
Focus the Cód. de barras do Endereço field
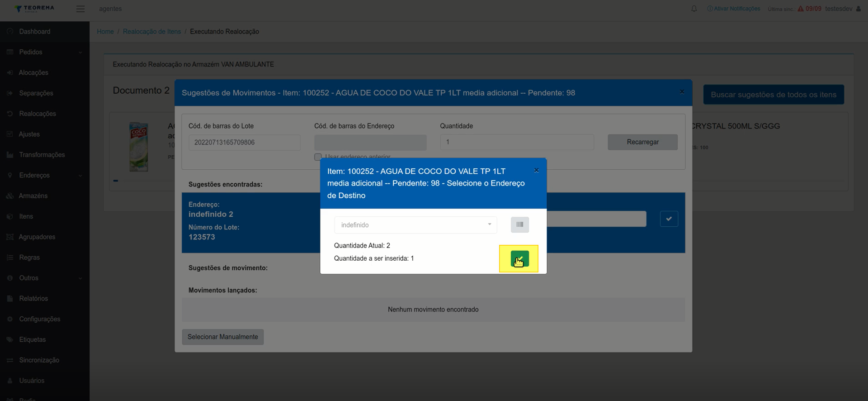pos(370,143)
